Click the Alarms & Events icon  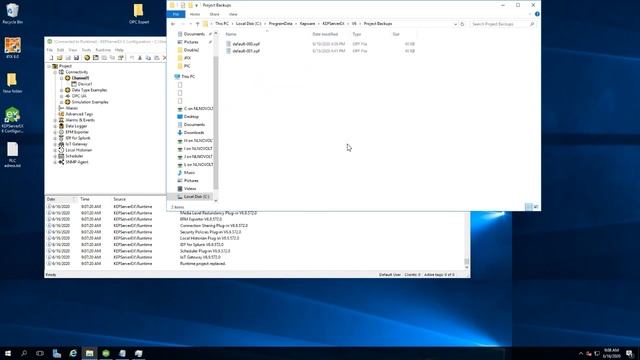click(x=62, y=120)
